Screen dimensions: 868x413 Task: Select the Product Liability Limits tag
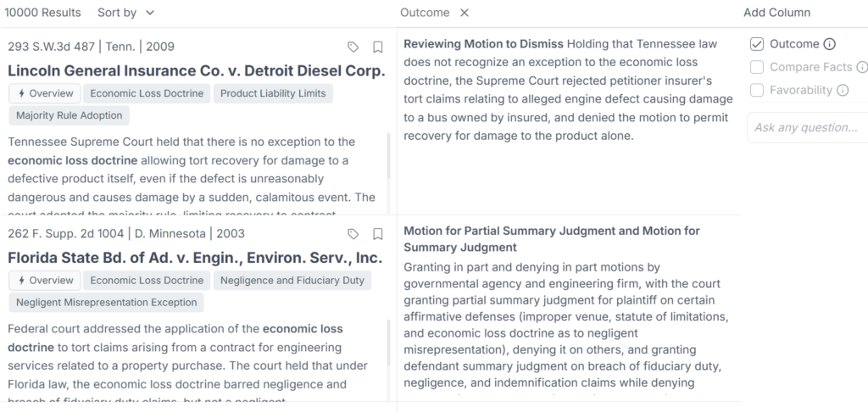pos(273,93)
